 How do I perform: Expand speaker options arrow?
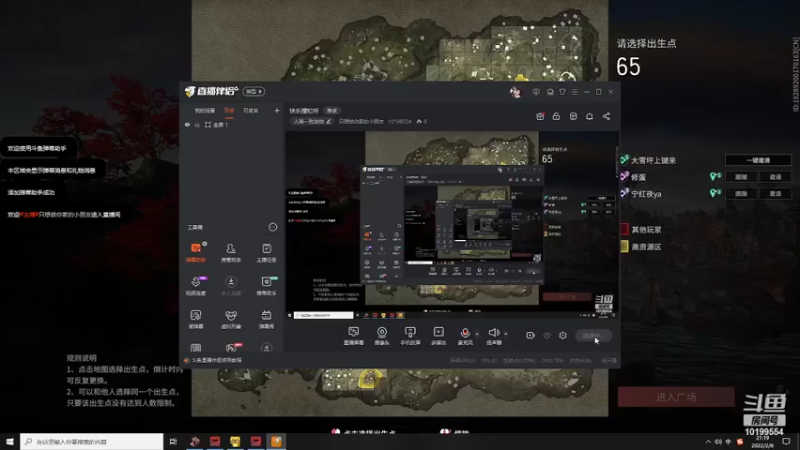(506, 334)
